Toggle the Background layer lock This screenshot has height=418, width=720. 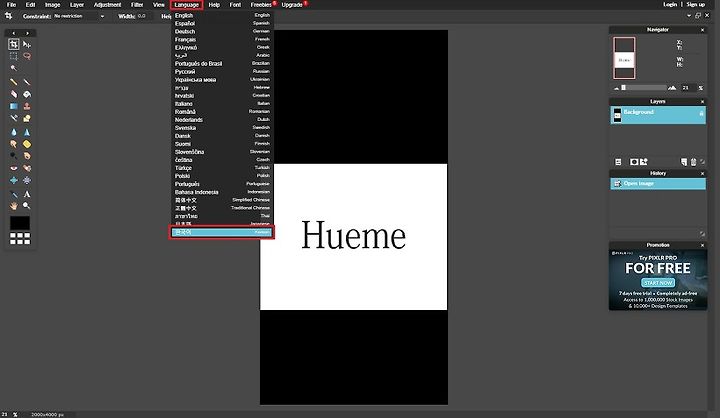[701, 113]
